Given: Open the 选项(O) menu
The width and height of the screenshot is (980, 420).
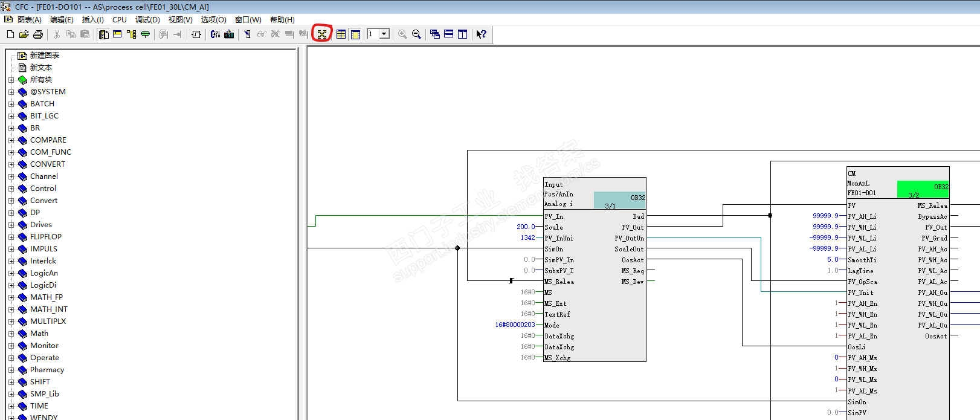Looking at the screenshot, I should click(213, 20).
